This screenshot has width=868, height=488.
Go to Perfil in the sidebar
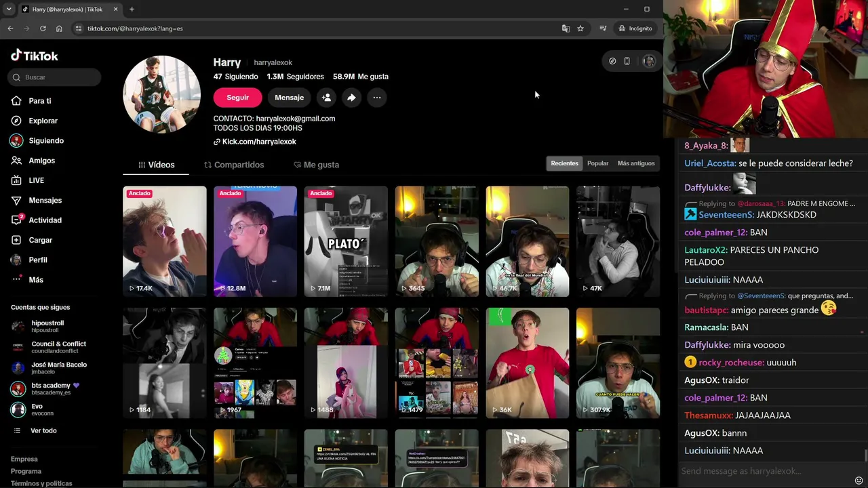coord(38,260)
